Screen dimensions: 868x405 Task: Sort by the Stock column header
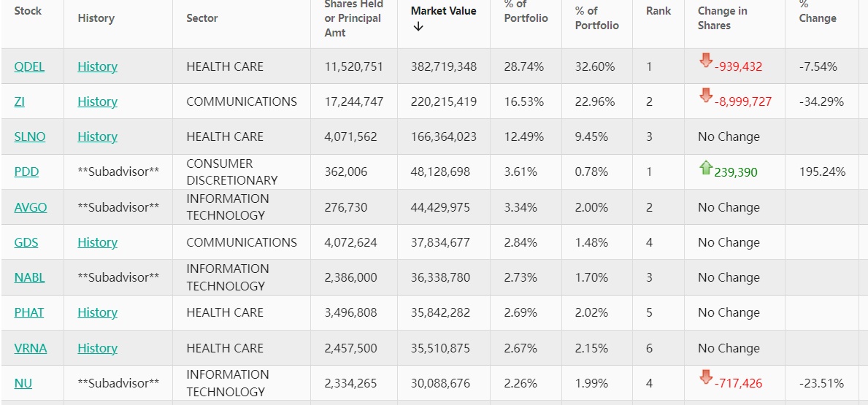click(x=28, y=11)
